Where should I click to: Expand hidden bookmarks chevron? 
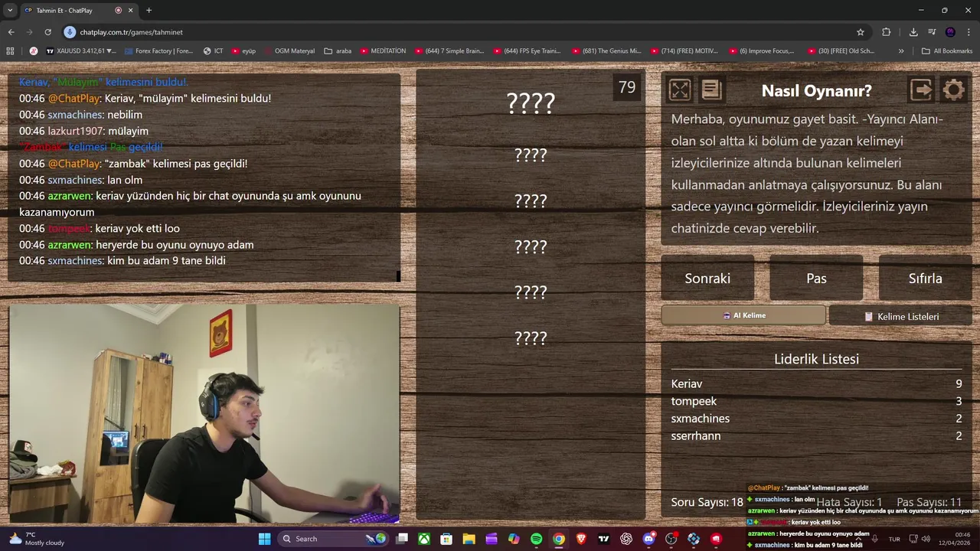pyautogui.click(x=901, y=51)
